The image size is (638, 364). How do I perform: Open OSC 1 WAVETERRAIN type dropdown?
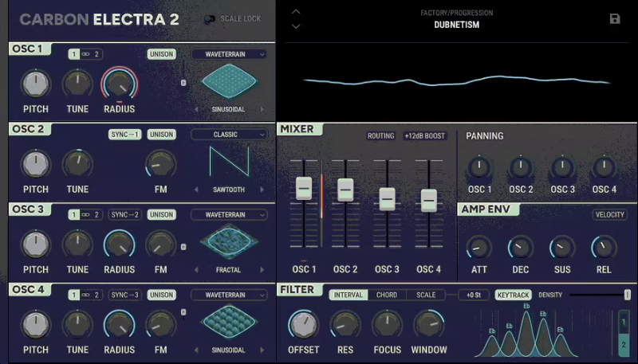229,54
